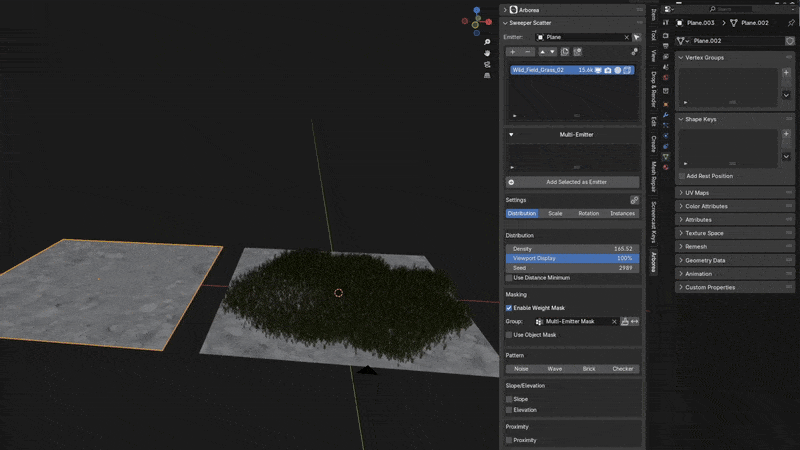
Task: Expand Geometry Data panel
Action: pos(735,260)
